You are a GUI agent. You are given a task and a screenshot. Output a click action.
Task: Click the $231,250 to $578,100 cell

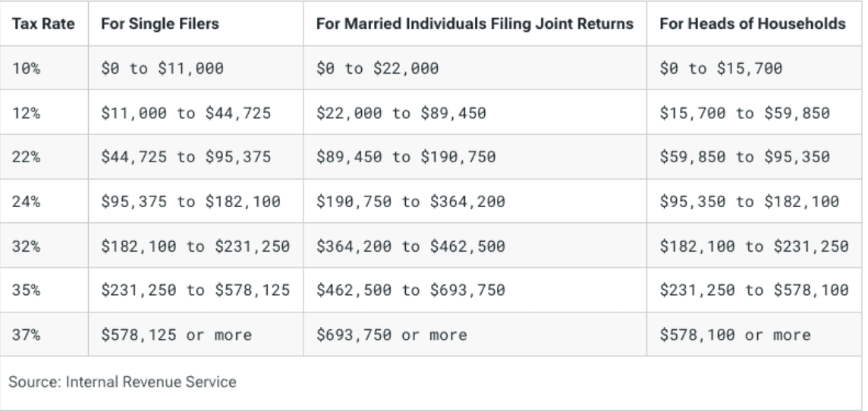754,290
